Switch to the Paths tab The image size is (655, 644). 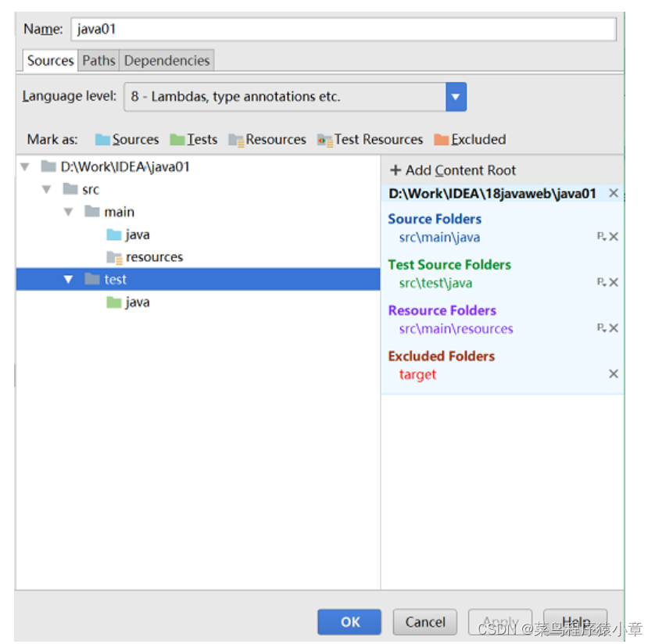coord(98,60)
